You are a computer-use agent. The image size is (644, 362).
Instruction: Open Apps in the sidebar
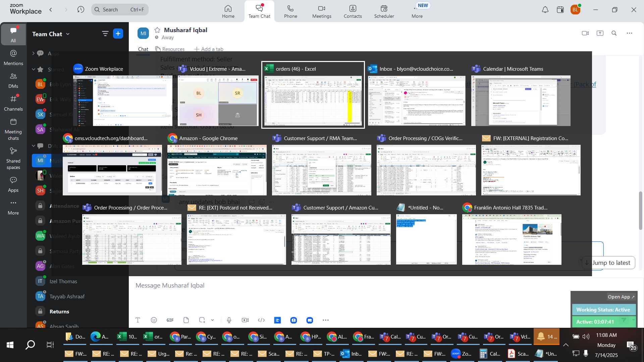pos(13,184)
